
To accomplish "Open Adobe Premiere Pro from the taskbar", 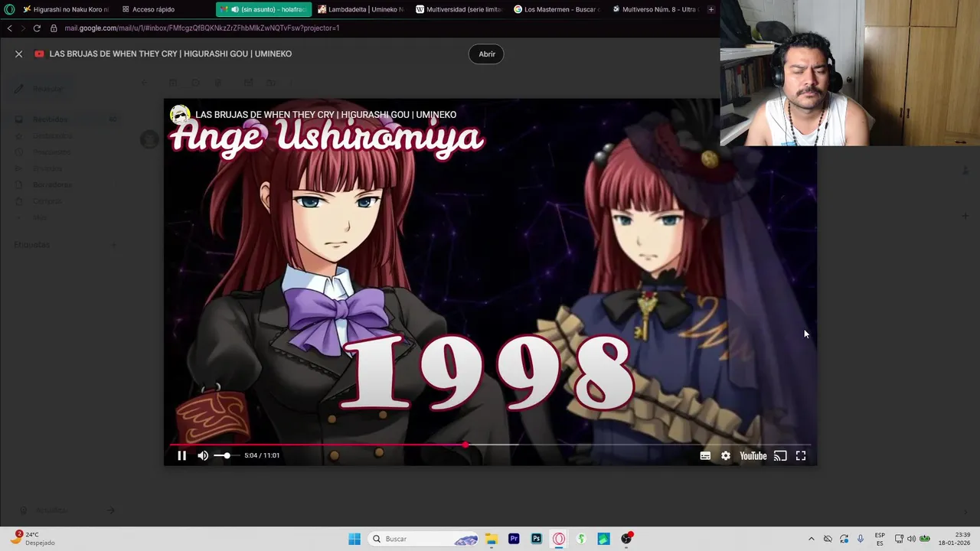I will [514, 539].
